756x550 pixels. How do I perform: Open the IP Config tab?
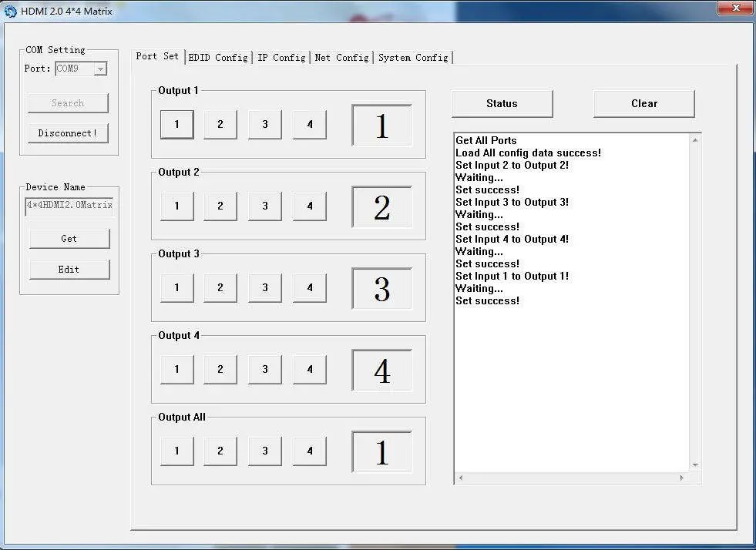click(x=281, y=58)
